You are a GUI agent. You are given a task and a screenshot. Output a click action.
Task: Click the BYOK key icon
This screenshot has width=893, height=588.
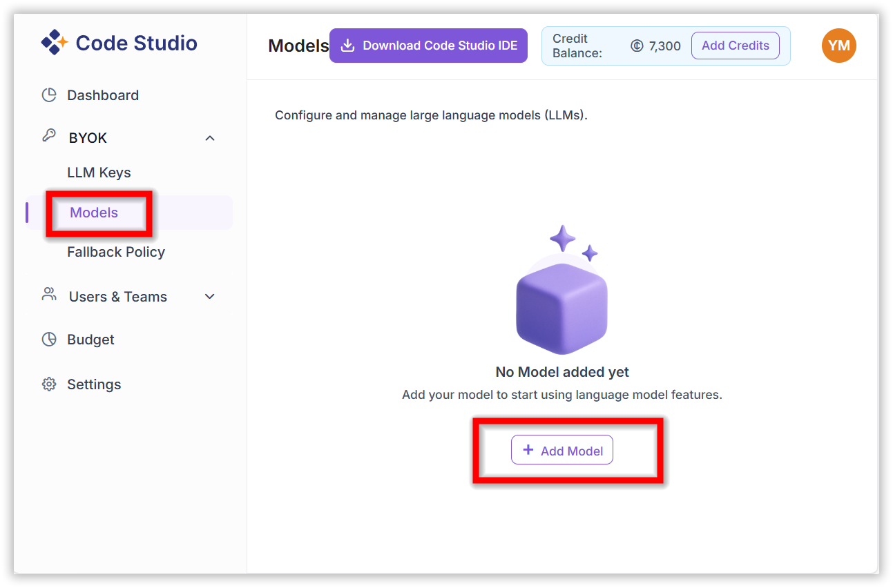click(x=49, y=137)
